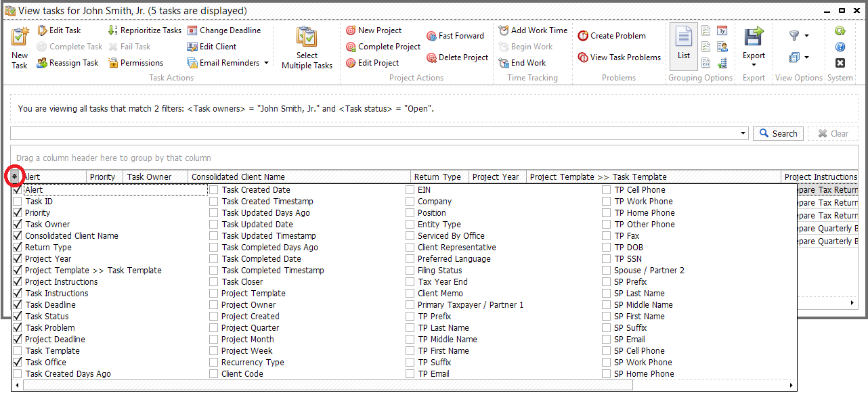Enable the Project Owner column
Image resolution: width=868 pixels, height=393 pixels.
(214, 305)
